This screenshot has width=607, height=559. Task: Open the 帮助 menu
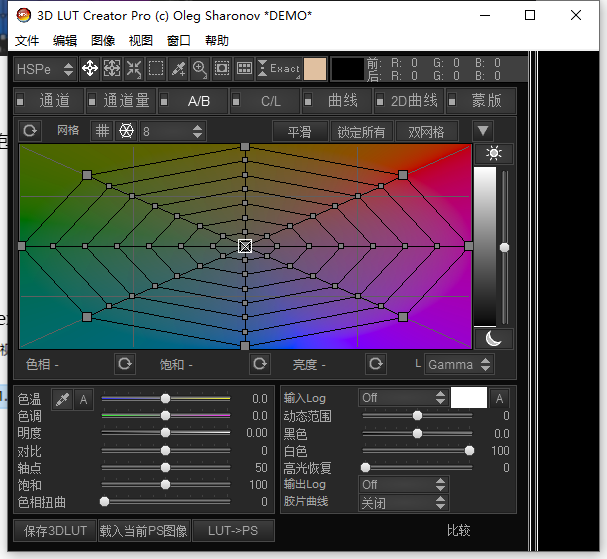tap(217, 40)
